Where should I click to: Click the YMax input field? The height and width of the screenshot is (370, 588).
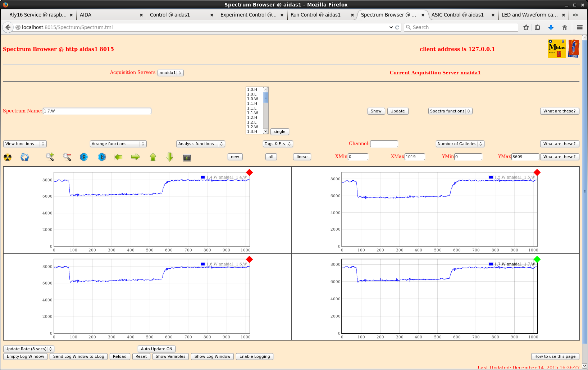[x=525, y=157]
